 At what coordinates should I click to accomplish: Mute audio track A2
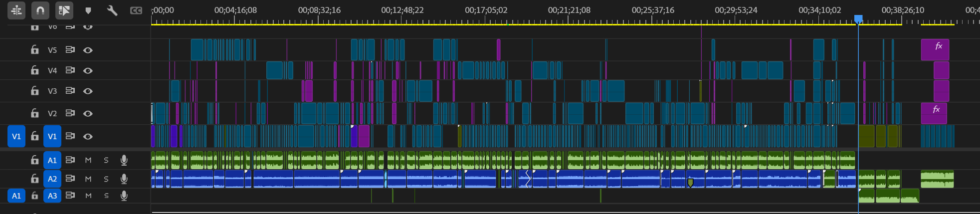pos(88,179)
